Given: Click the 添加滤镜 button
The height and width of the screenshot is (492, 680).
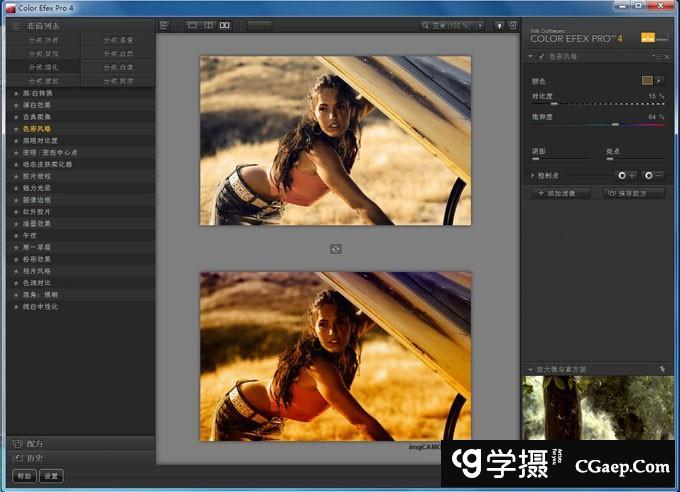Looking at the screenshot, I should 563,193.
